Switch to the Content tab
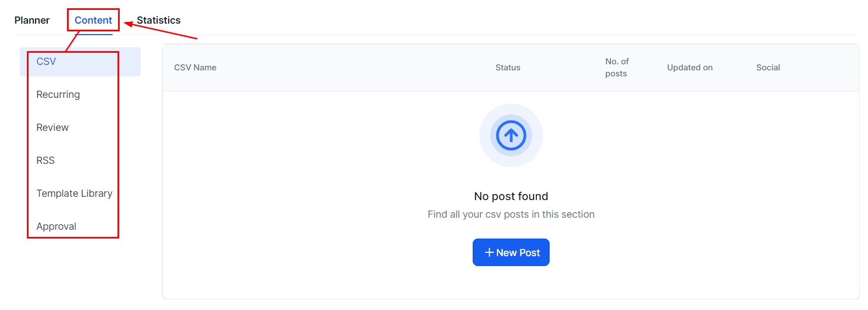Screen dimensions: 868x310 (93, 20)
